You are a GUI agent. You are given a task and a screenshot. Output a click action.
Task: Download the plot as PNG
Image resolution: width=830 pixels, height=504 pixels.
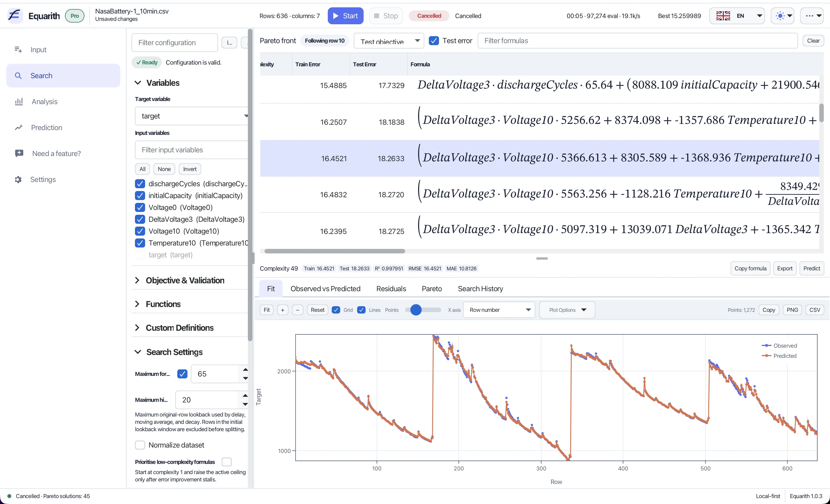point(792,310)
